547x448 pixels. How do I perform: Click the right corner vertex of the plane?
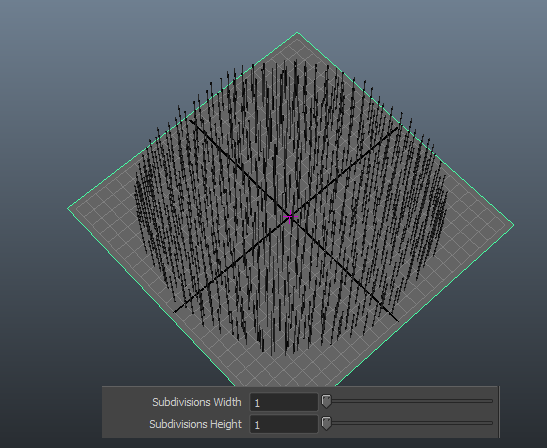[513, 225]
